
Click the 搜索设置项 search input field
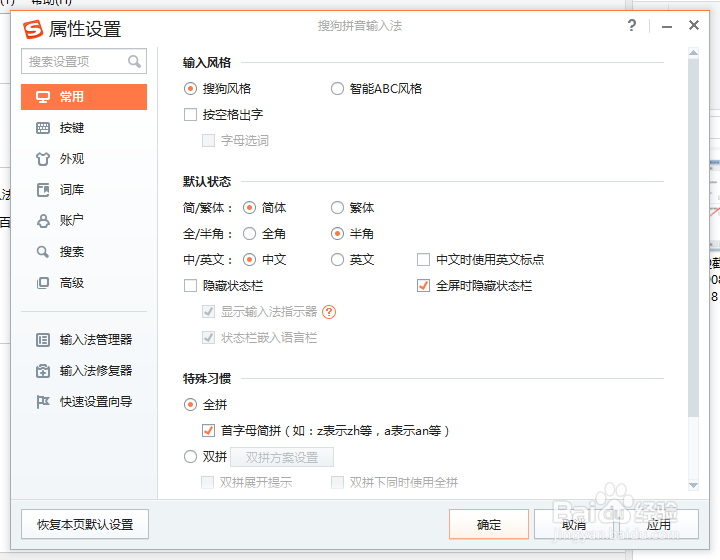tap(75, 62)
